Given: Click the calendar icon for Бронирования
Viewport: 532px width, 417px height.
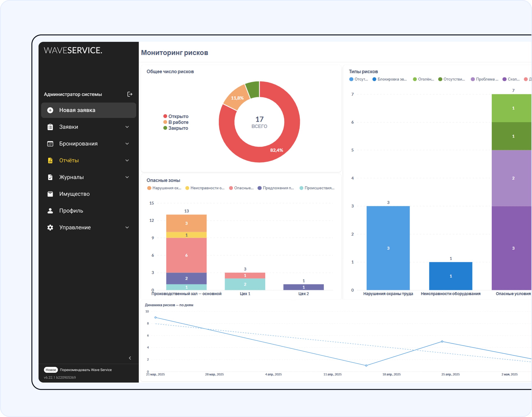Looking at the screenshot, I should pos(50,144).
